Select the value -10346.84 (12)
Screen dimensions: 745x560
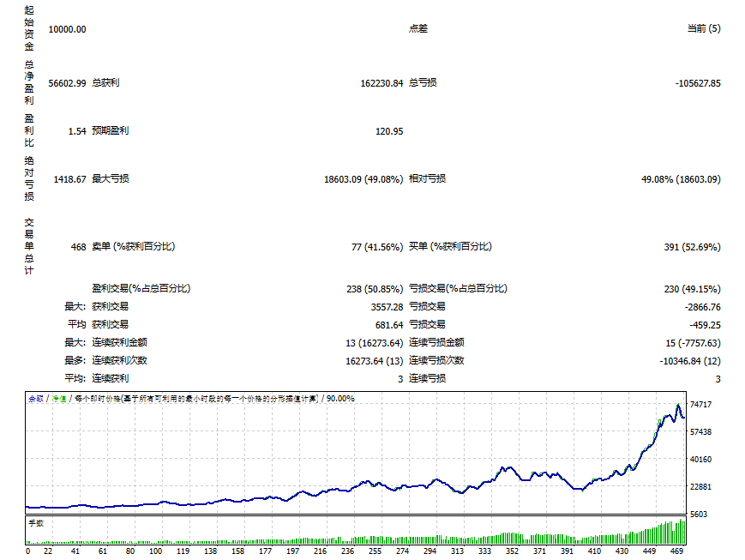tap(690, 361)
